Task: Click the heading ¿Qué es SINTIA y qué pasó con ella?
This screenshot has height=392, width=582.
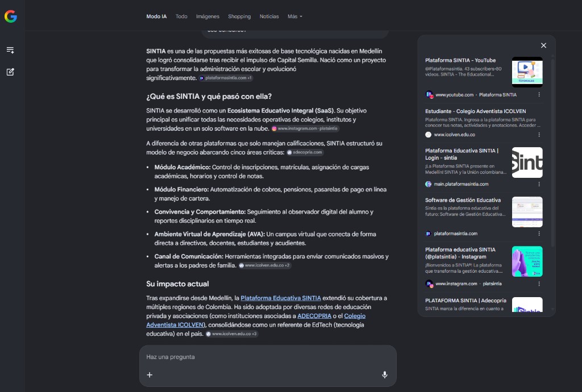Action: coord(209,97)
